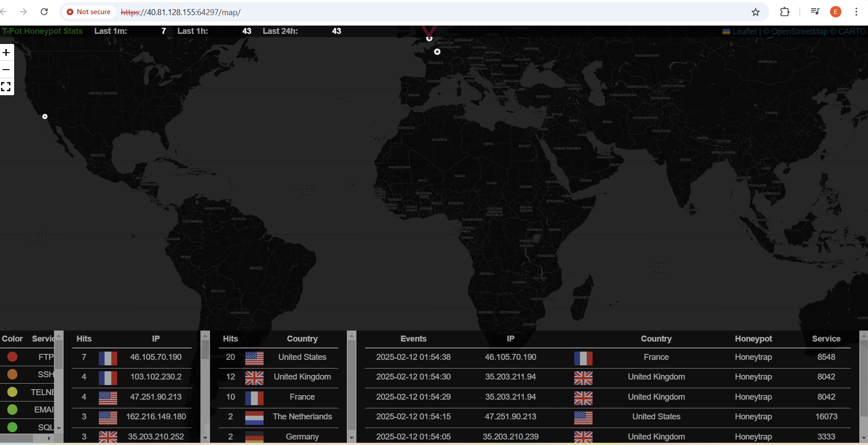Zoom in on the attack map
This screenshot has height=445, width=868.
6,53
